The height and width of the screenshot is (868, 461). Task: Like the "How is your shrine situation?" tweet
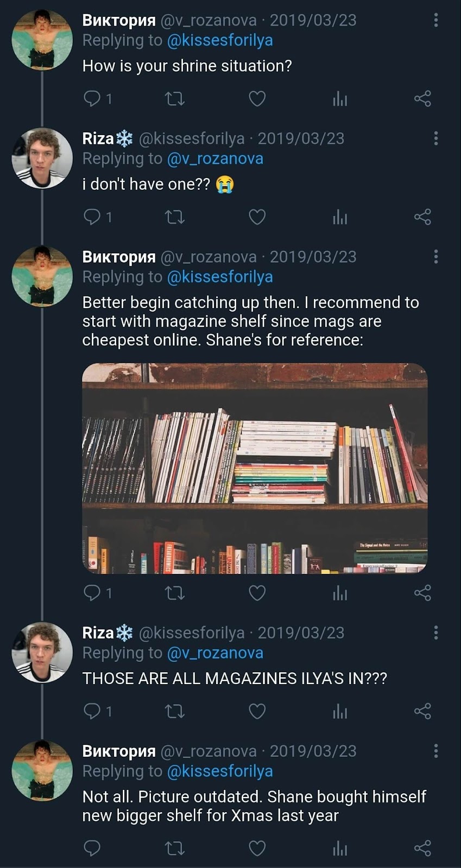tap(257, 99)
